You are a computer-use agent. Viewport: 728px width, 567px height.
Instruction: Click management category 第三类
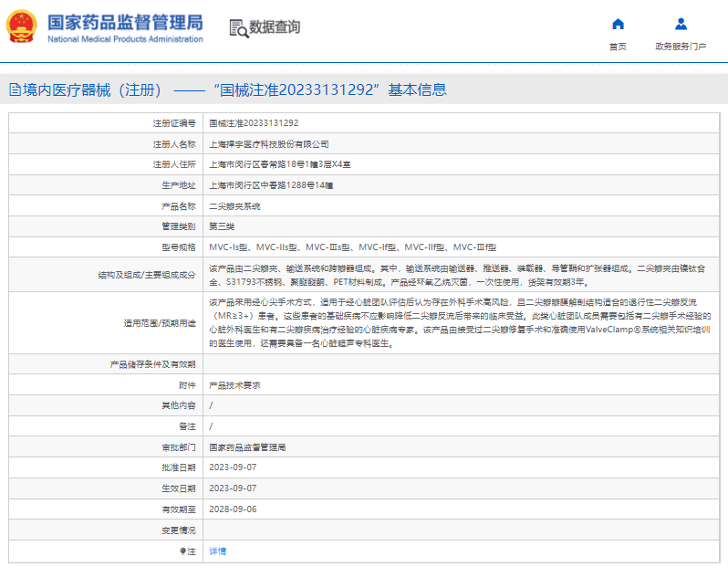point(222,226)
